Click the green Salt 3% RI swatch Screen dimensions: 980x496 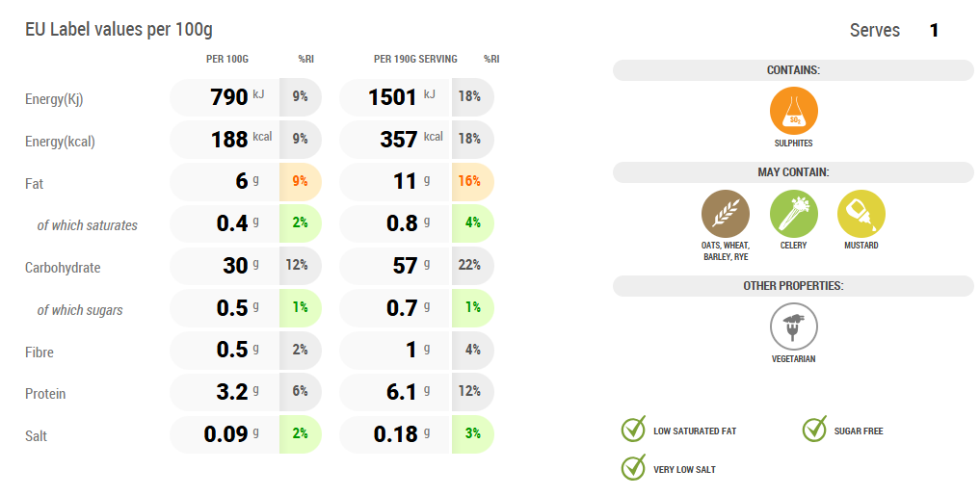(x=472, y=434)
